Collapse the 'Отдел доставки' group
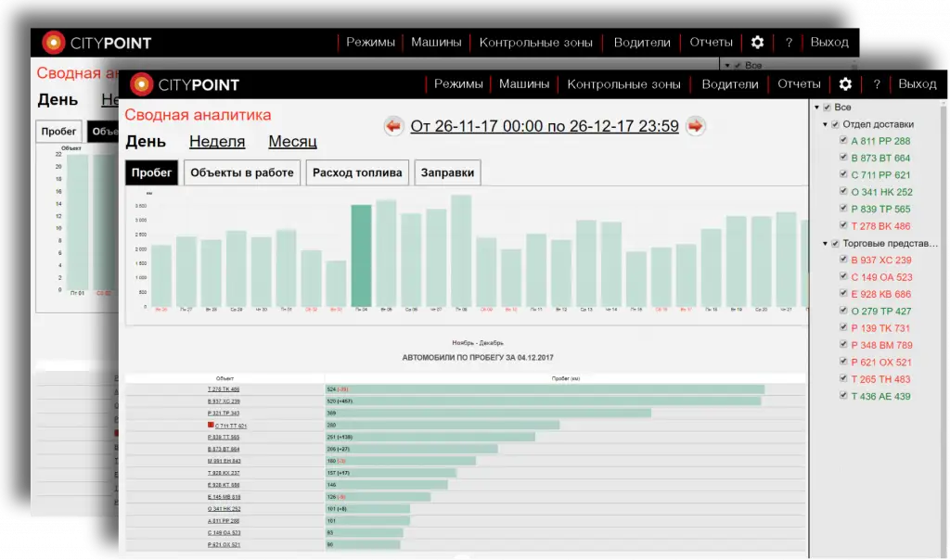Image resolution: width=950 pixels, height=560 pixels. coord(825,124)
